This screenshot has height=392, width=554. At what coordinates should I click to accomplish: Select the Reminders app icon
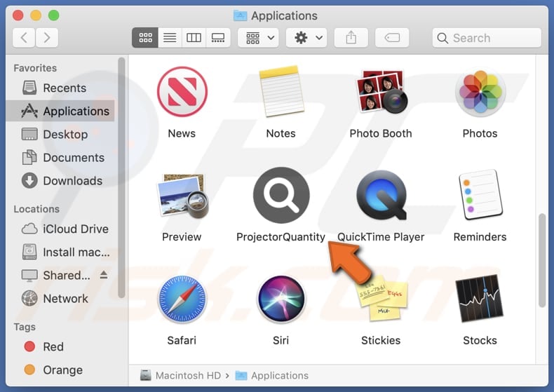480,194
